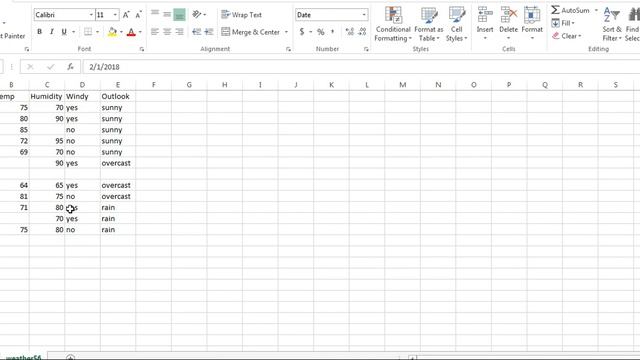Image resolution: width=640 pixels, height=360 pixels.
Task: Apply Percent Style
Action: [321, 32]
